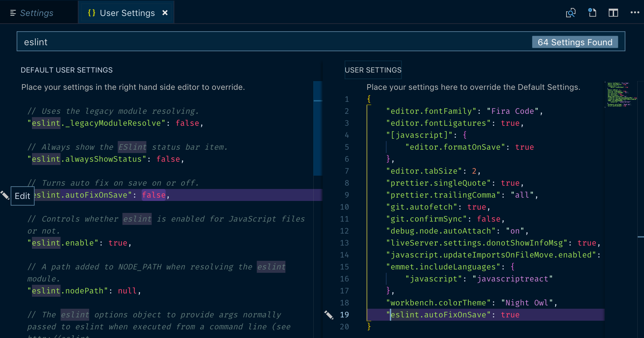Click the Edit tooltip button
644x338 pixels.
23,196
